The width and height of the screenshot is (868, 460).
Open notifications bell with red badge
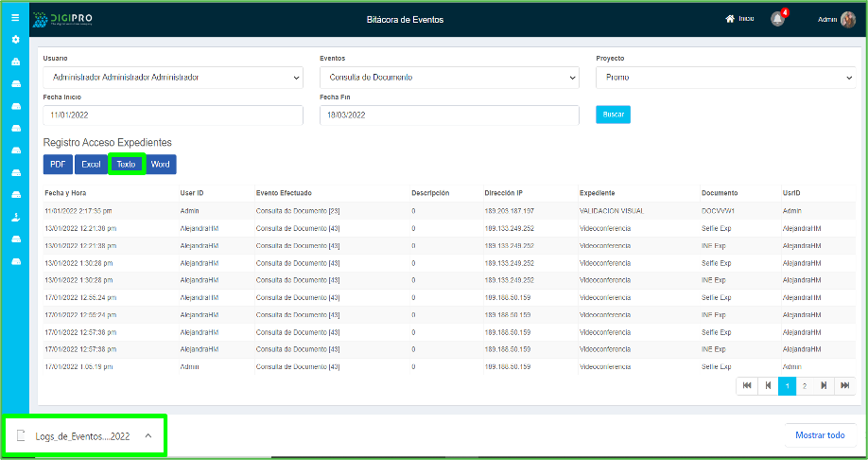click(777, 19)
